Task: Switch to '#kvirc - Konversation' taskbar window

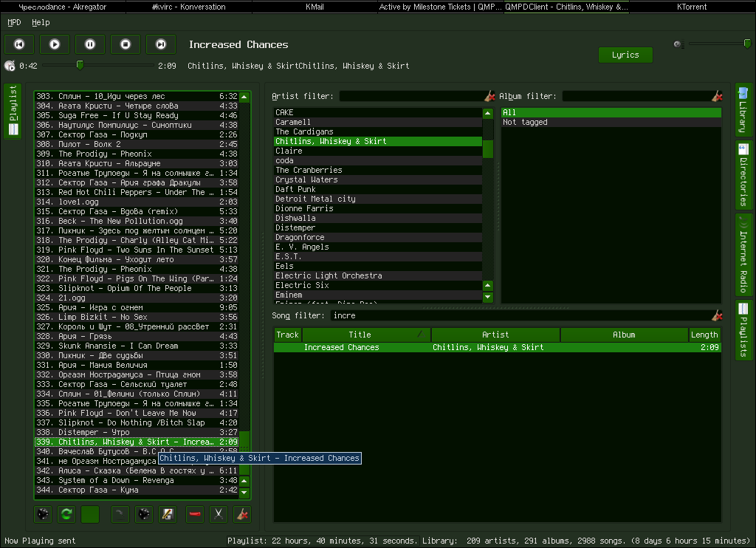Action: [x=188, y=7]
